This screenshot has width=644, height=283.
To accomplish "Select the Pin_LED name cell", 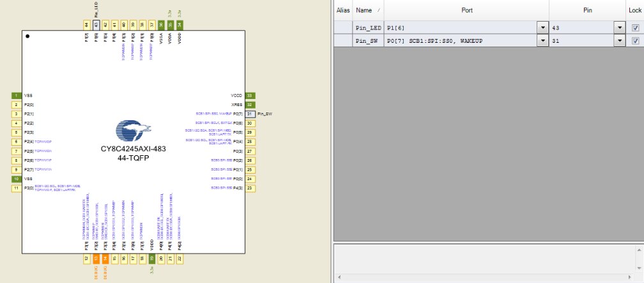I will point(369,28).
